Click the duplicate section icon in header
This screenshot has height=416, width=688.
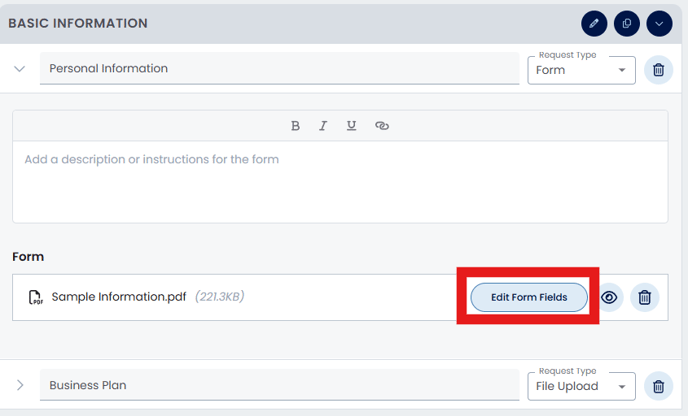click(627, 24)
